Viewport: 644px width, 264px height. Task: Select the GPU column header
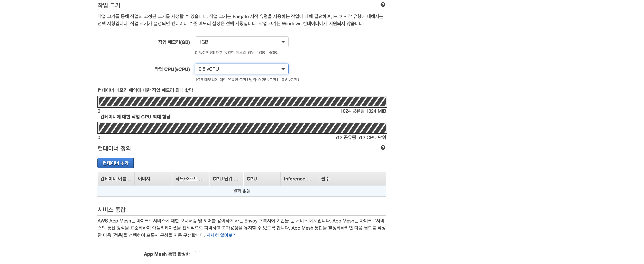click(x=262, y=179)
